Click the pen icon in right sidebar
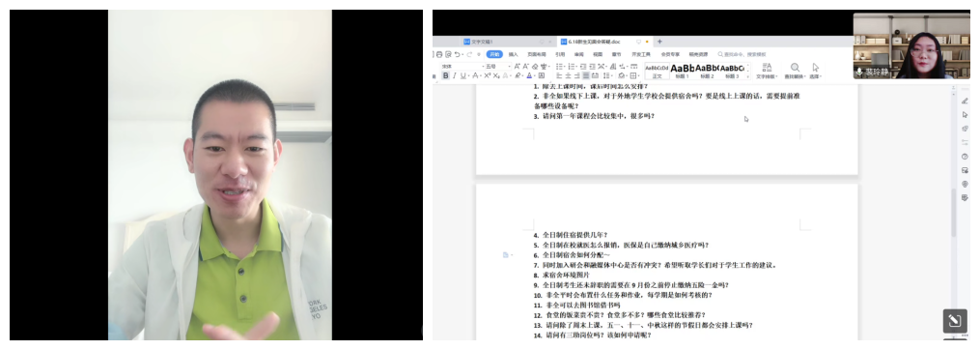 pyautogui.click(x=965, y=101)
